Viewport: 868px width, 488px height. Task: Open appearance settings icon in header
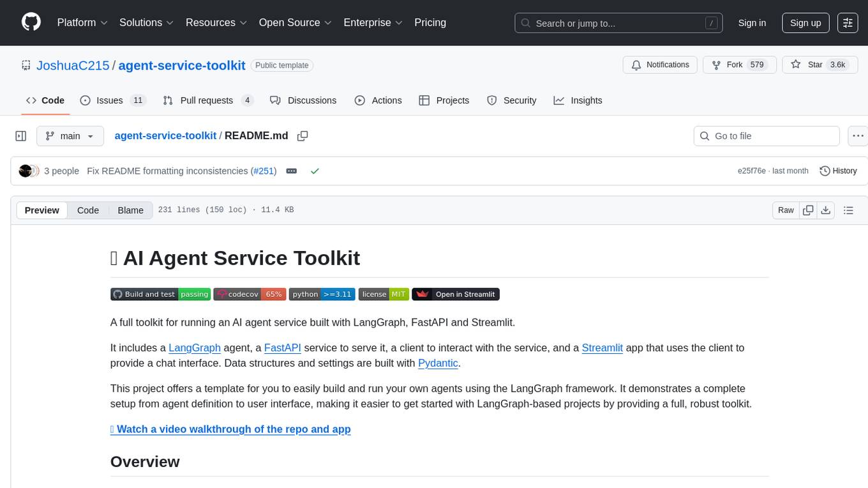(x=848, y=23)
